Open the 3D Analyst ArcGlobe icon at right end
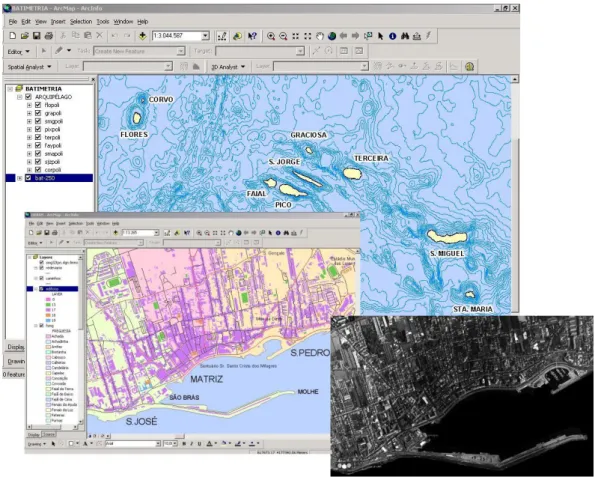This screenshot has height=477, width=595. click(469, 67)
